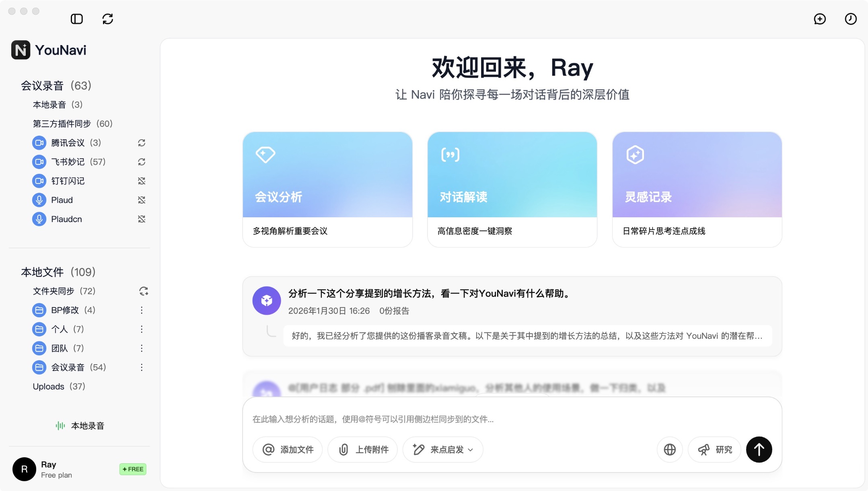Trigger sync for 腾讯会议 recordings

(142, 142)
